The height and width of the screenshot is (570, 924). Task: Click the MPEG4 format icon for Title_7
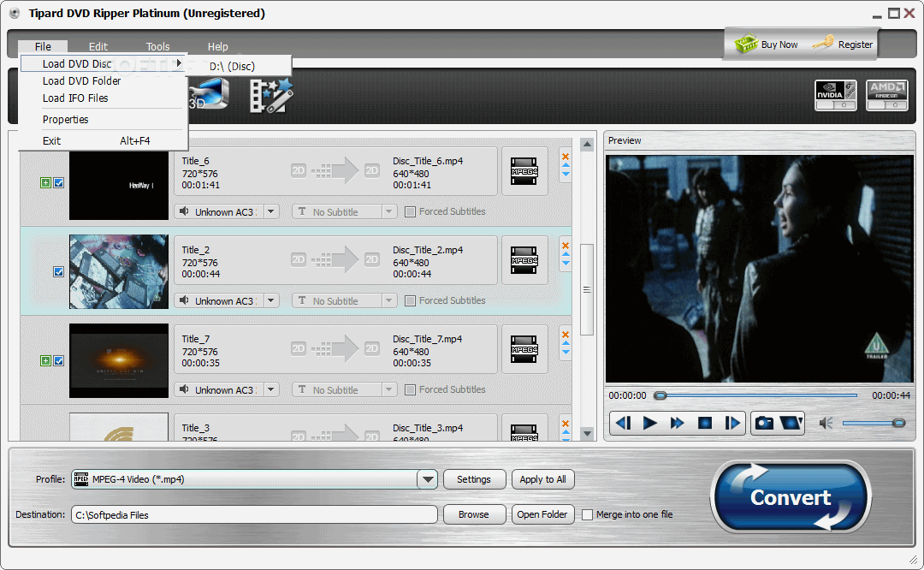coord(524,349)
